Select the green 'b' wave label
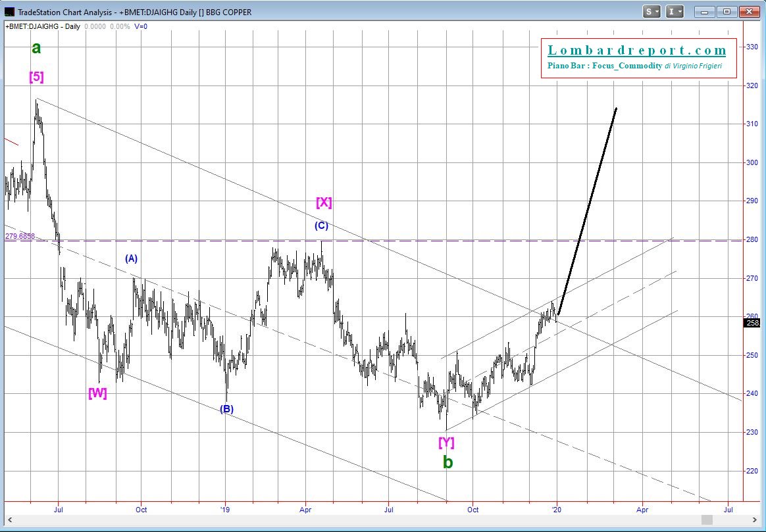This screenshot has width=766, height=532. [447, 462]
